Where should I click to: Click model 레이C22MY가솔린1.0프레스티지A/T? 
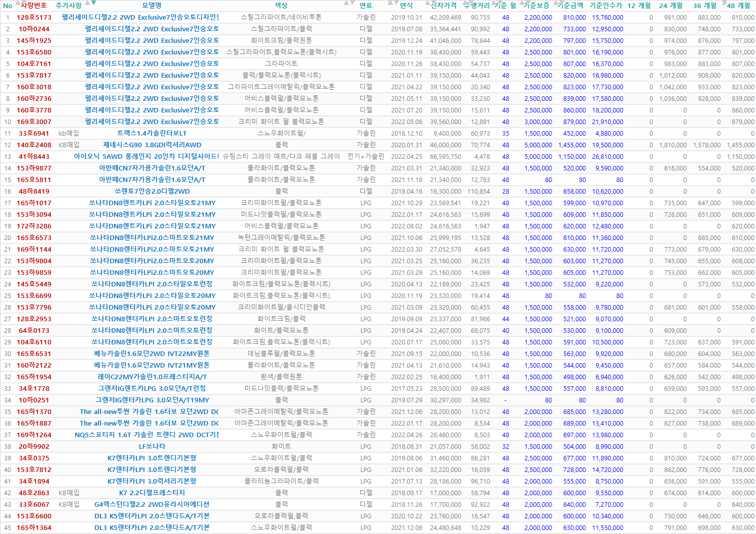point(152,377)
